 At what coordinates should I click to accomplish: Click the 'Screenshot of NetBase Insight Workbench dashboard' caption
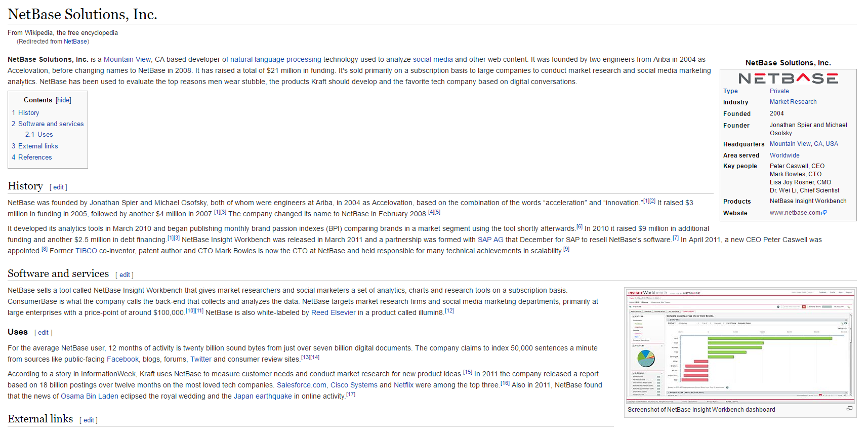click(x=701, y=410)
